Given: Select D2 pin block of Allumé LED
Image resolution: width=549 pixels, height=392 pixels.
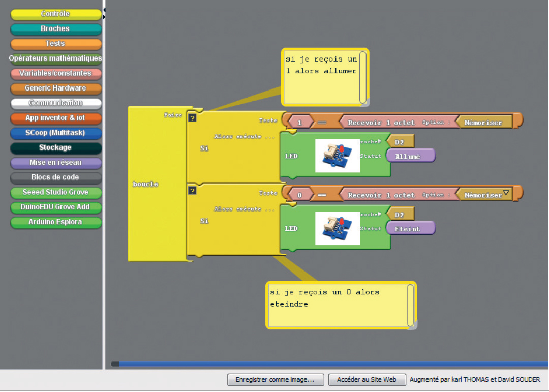Looking at the screenshot, I should (x=400, y=142).
